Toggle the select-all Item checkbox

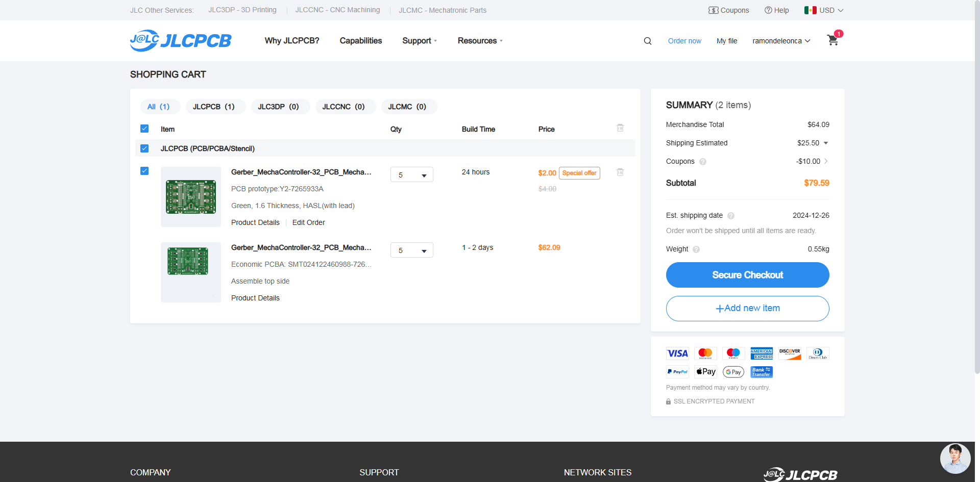point(144,129)
